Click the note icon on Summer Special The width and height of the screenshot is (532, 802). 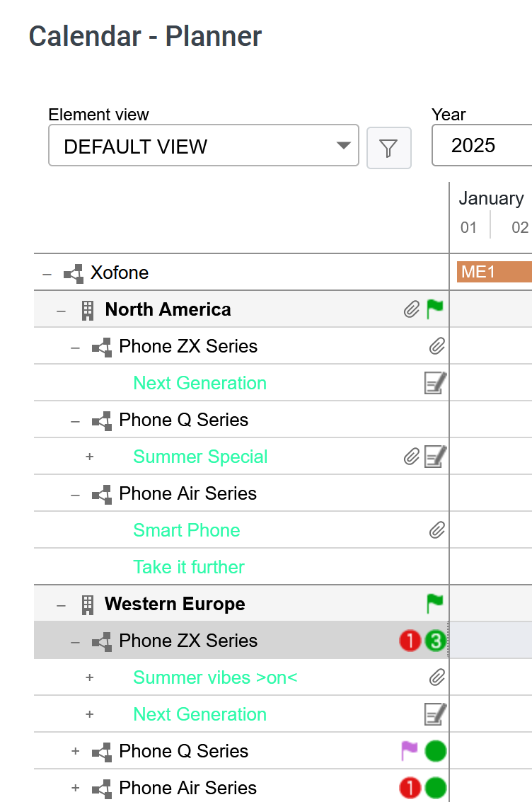tap(435, 457)
